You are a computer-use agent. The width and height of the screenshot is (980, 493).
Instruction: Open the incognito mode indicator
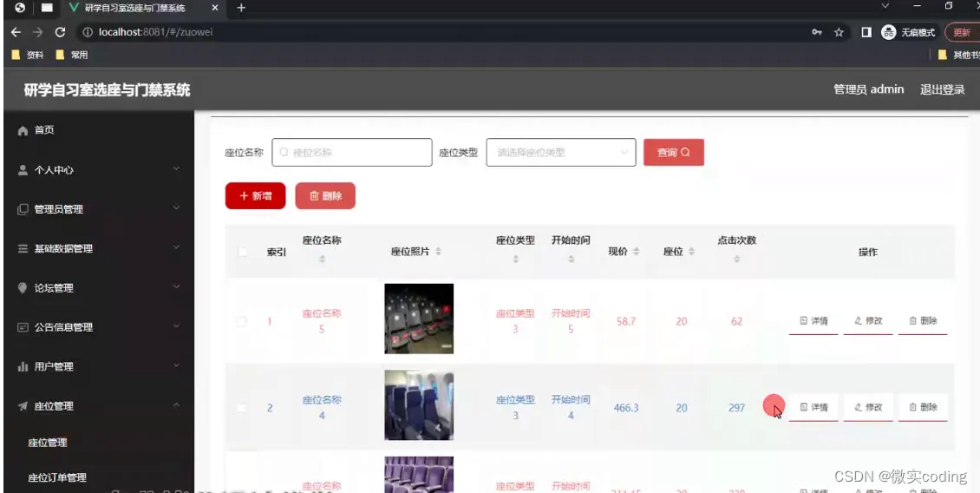(908, 32)
